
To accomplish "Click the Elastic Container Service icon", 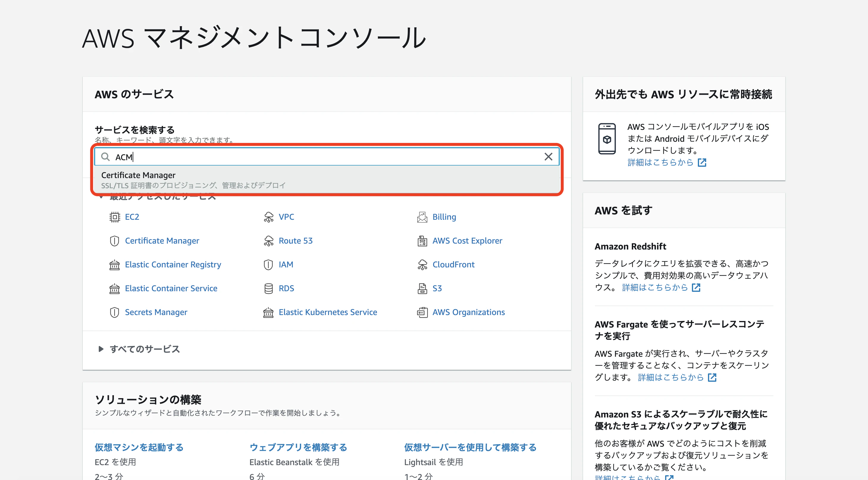I will (115, 289).
